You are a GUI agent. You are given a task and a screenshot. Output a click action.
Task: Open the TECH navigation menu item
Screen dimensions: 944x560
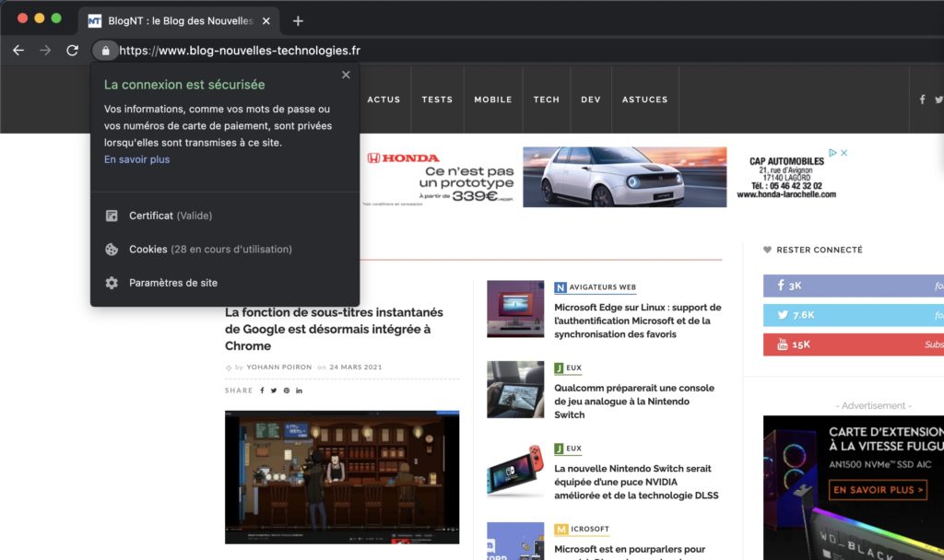click(546, 99)
